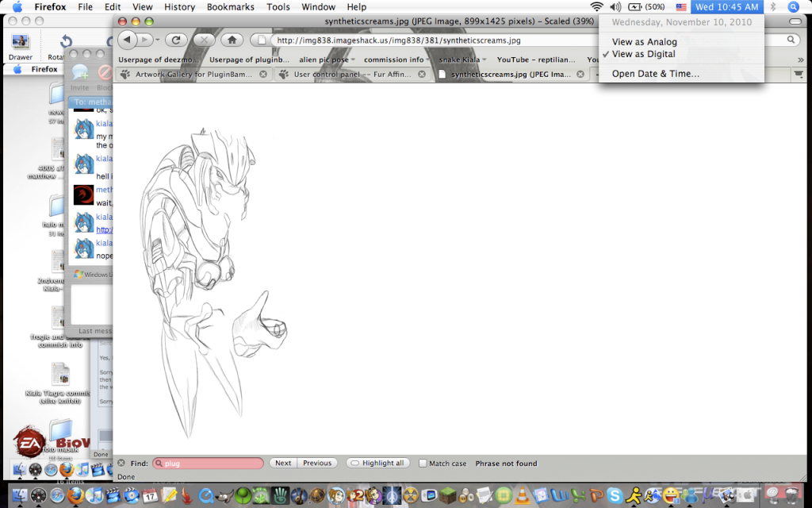Viewport: 812px width, 508px height.
Task: Open Skype from the dock
Action: click(615, 496)
